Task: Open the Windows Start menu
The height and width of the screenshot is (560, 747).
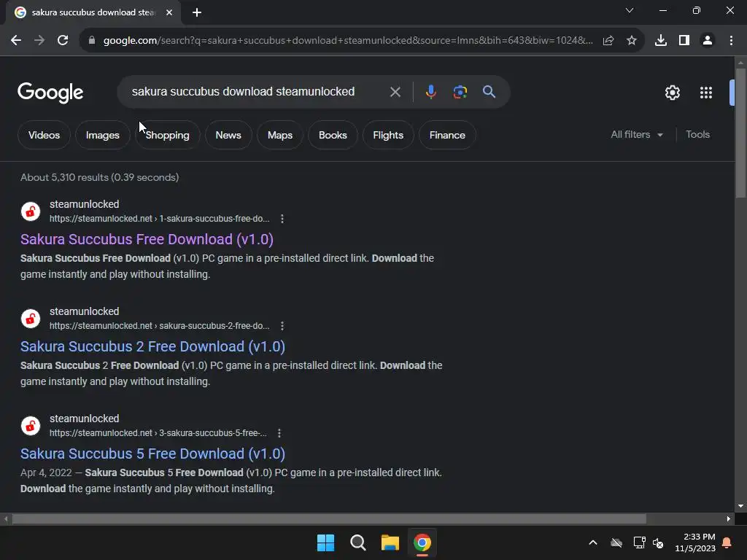Action: point(326,542)
